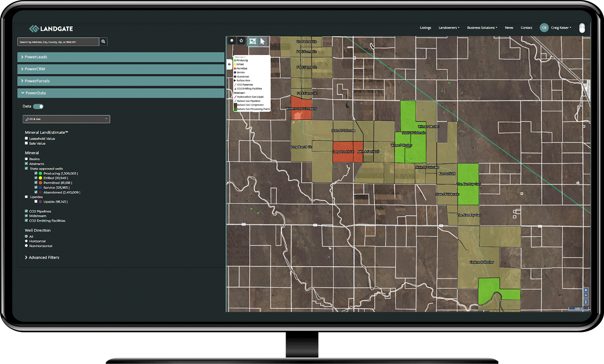Uncheck the CO2 Pipelines checkbox
Viewport: 604px width, 364px height.
pyautogui.click(x=26, y=211)
